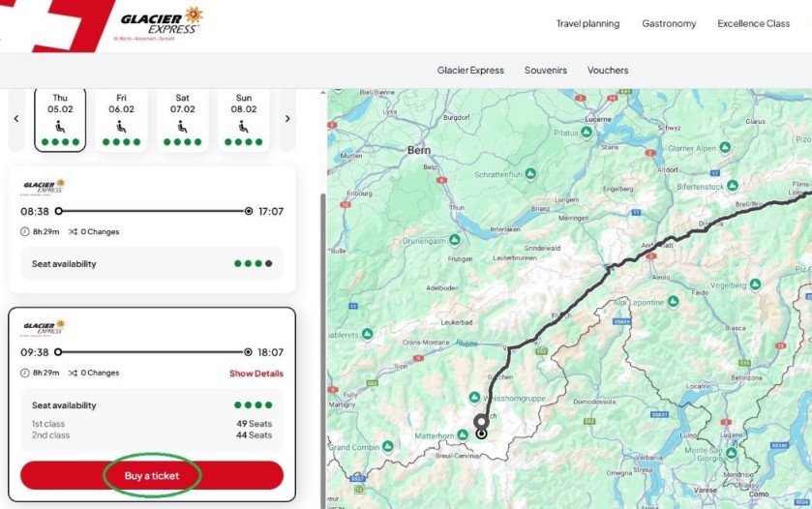
Task: Click wheelchair icon on Fri 06.02
Action: pos(121,127)
